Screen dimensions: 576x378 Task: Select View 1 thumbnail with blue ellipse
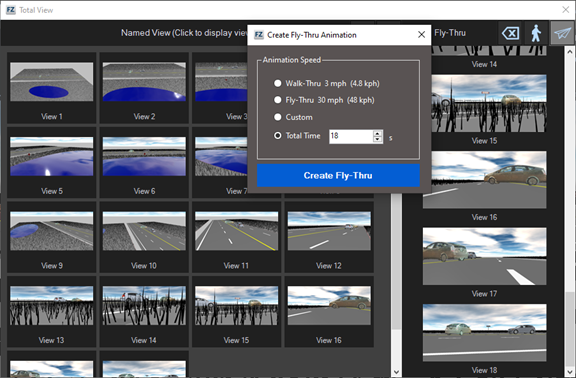click(x=51, y=82)
